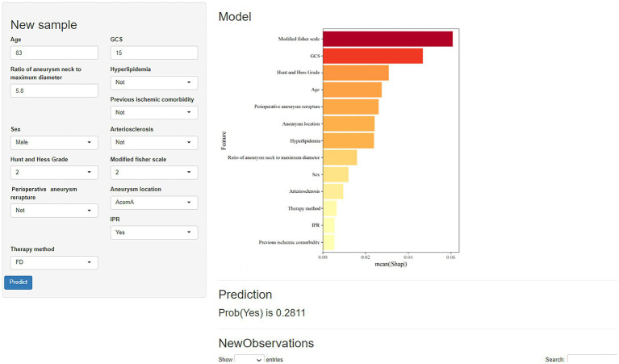The height and width of the screenshot is (364, 619).
Task: Open the Previous ischemic comorbidity dropdown
Action: 154,112
